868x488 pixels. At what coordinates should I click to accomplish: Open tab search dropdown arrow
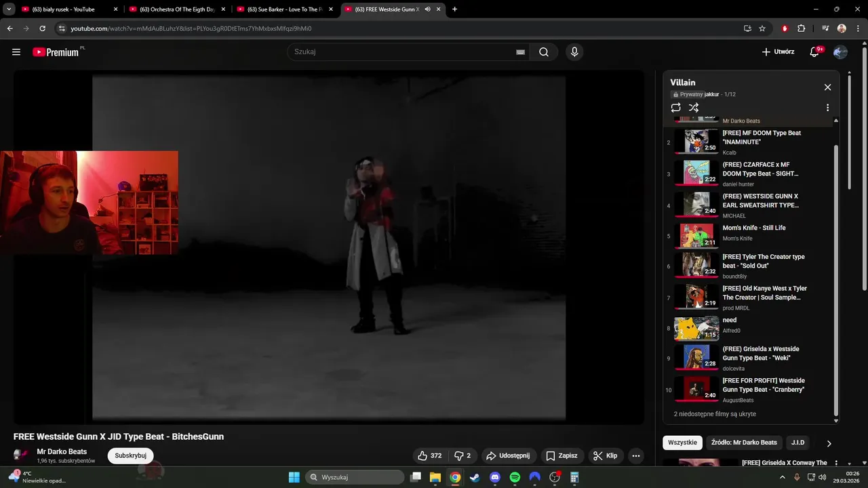point(9,9)
